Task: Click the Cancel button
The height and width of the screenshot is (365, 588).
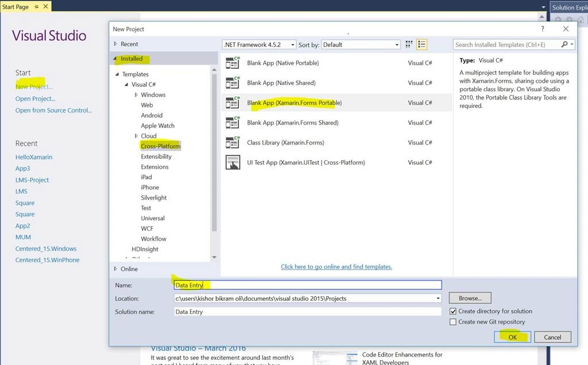Action: pyautogui.click(x=552, y=337)
